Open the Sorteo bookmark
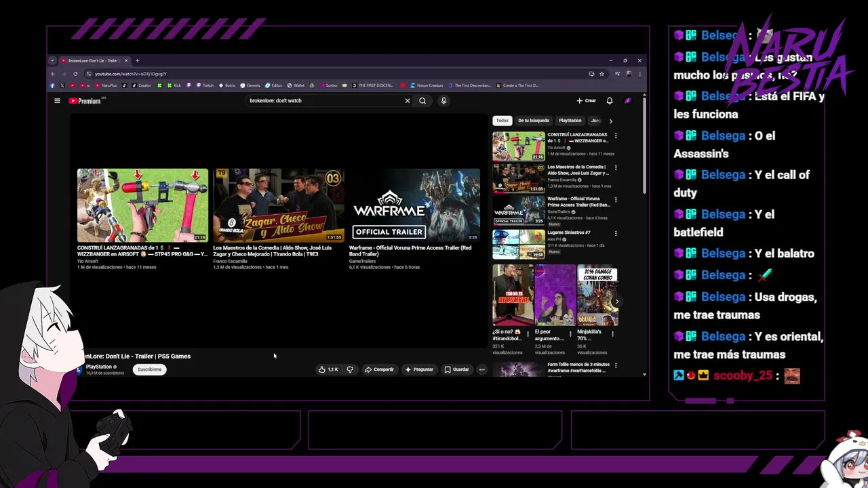The height and width of the screenshot is (488, 868). (x=330, y=85)
